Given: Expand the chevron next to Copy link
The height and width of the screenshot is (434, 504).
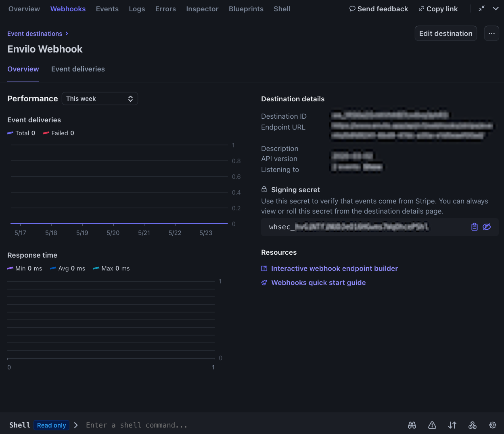Looking at the screenshot, I should [496, 8].
